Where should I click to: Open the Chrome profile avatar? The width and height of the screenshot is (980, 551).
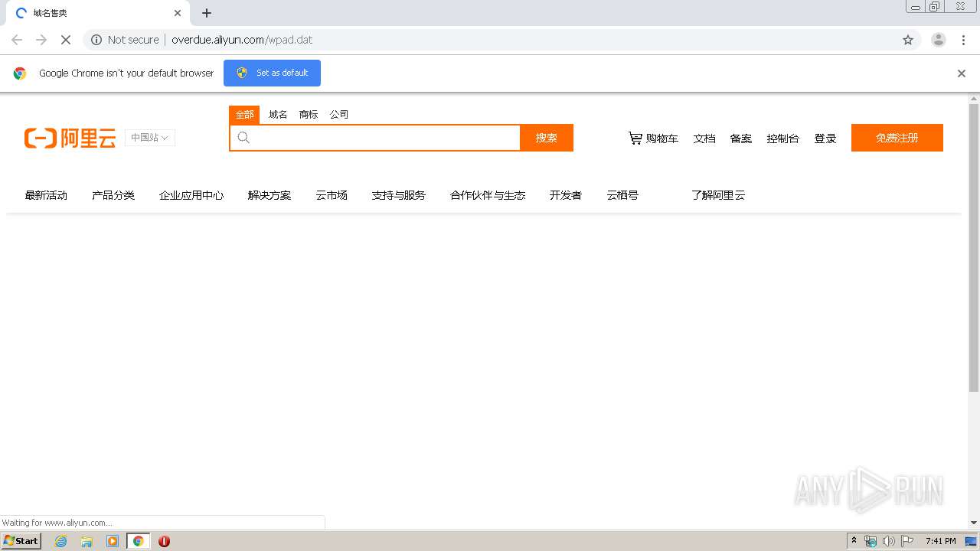[x=939, y=40]
